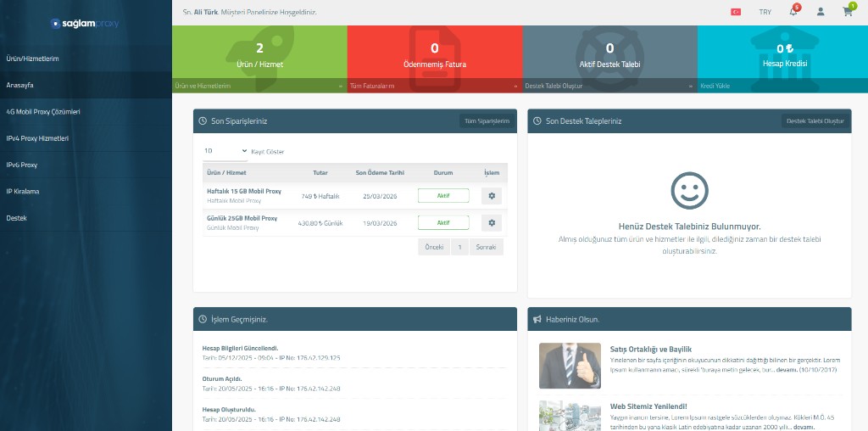Click the notification bell icon
Viewport: 868px width, 431px height.
[x=793, y=12]
